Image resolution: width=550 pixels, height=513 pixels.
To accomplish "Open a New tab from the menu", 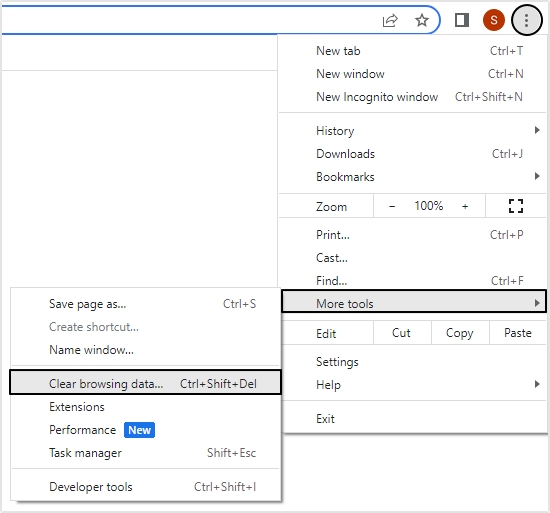I will pos(412,51).
